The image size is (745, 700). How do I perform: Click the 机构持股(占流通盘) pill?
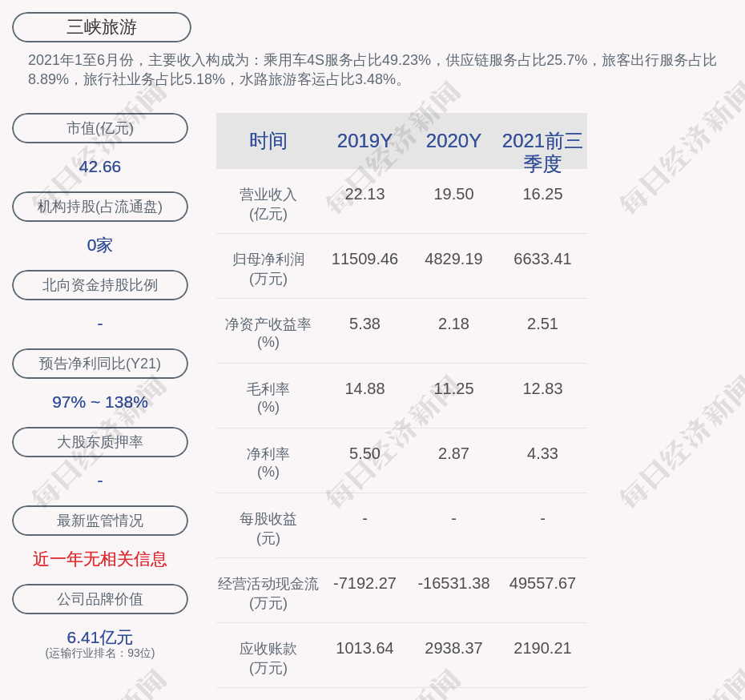coord(100,207)
